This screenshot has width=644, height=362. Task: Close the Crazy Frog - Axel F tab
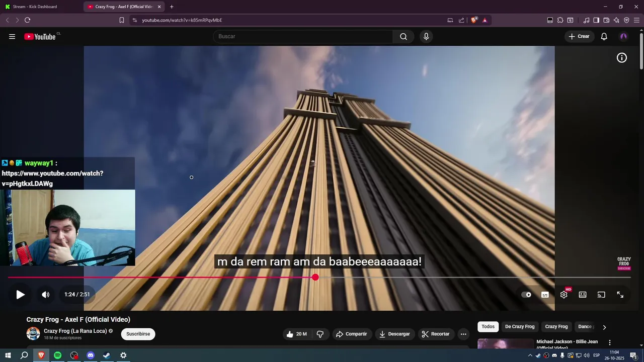159,7
